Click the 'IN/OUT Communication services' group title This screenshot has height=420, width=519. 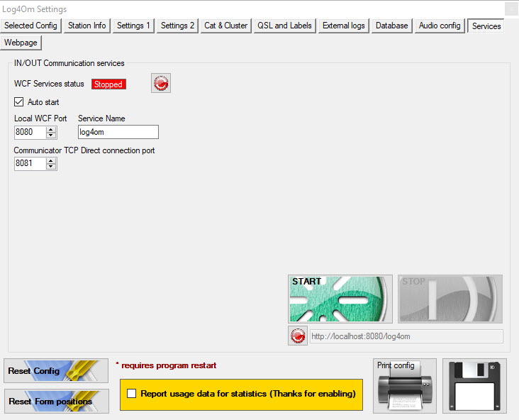(69, 63)
